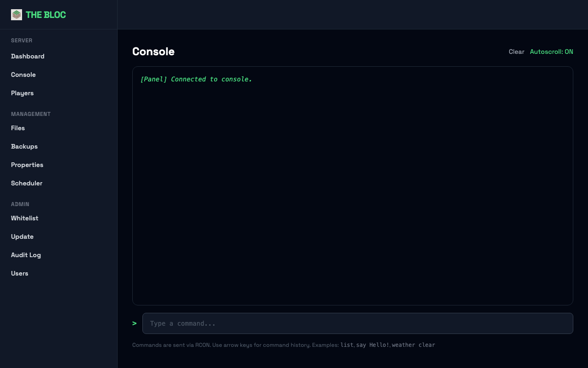588x368 pixels.
Task: Click the console output log area
Action: pyautogui.click(x=353, y=186)
